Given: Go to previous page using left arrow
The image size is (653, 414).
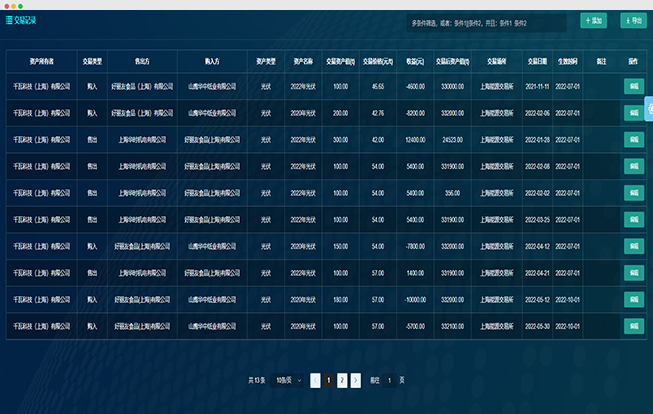Looking at the screenshot, I should pyautogui.click(x=316, y=380).
